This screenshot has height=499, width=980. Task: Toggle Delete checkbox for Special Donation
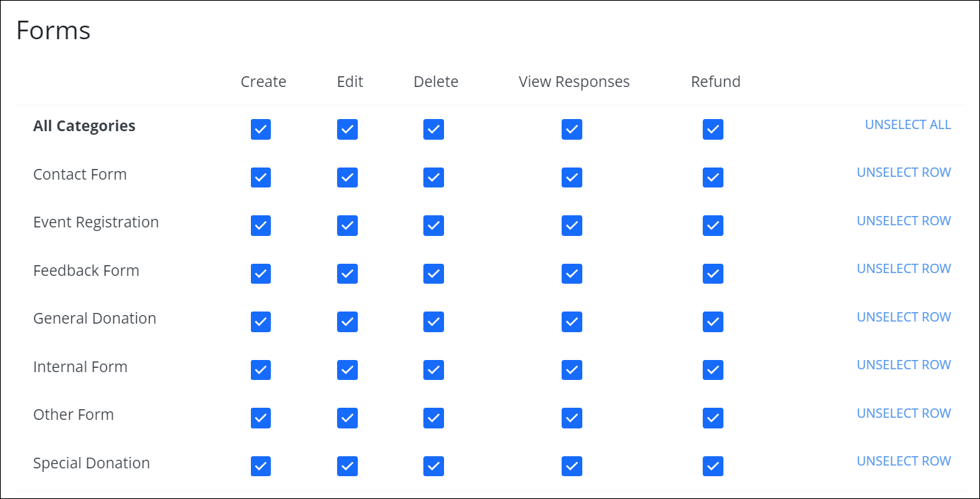coord(433,466)
